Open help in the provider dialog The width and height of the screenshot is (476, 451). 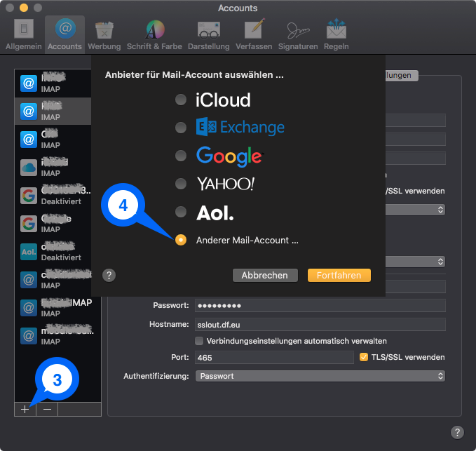coord(109,276)
